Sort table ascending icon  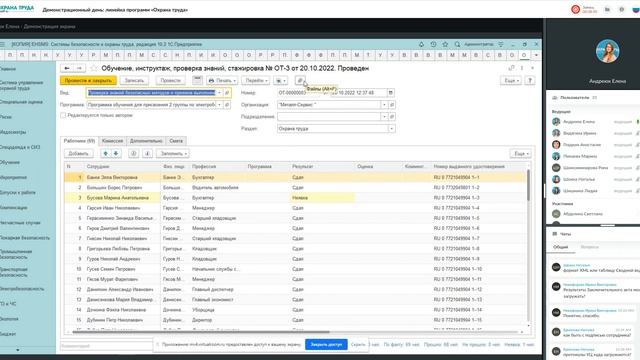(x=133, y=153)
